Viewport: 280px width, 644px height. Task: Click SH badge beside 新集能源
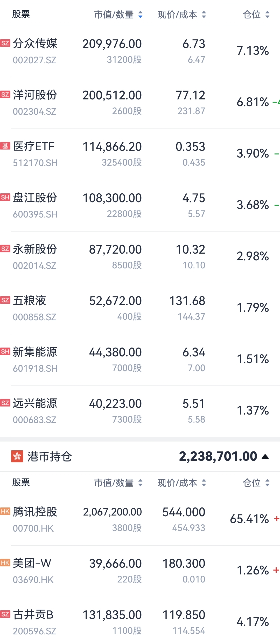5,351
